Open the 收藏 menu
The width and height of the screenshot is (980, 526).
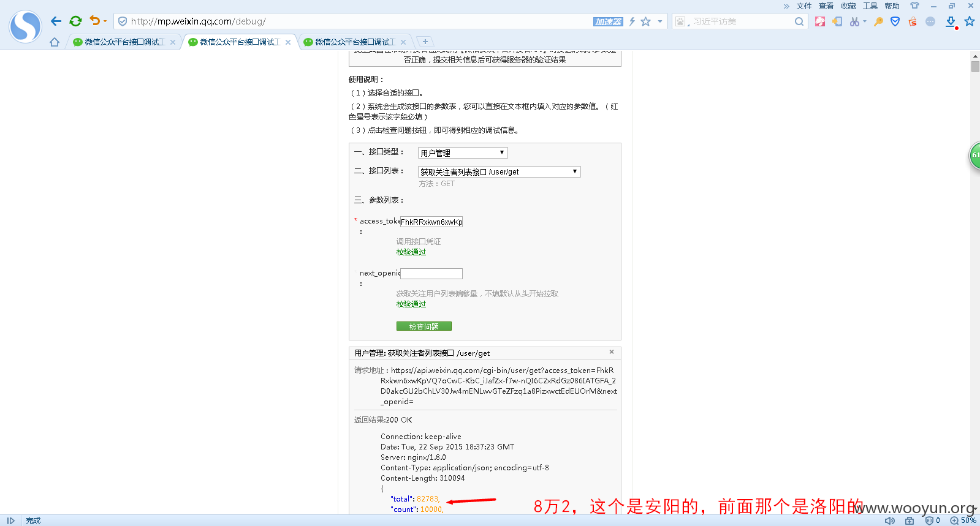coord(848,6)
